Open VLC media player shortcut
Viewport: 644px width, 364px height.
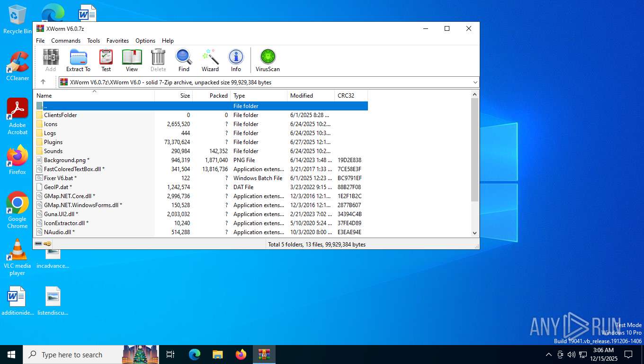(x=18, y=257)
